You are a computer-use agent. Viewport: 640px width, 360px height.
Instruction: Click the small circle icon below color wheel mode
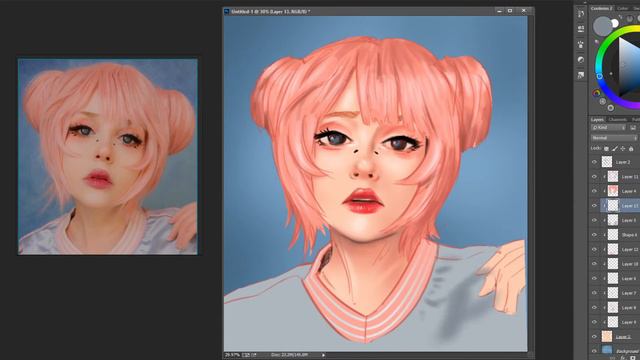click(x=602, y=101)
